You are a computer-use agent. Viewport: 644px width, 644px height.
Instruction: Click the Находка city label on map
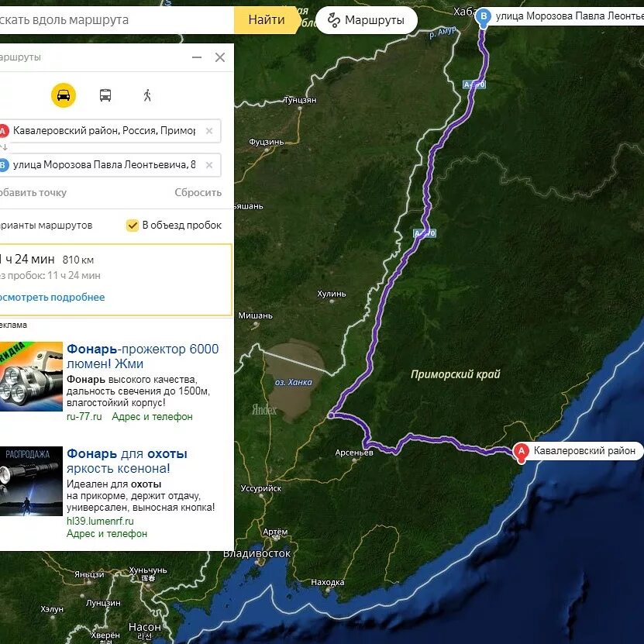pyautogui.click(x=328, y=583)
